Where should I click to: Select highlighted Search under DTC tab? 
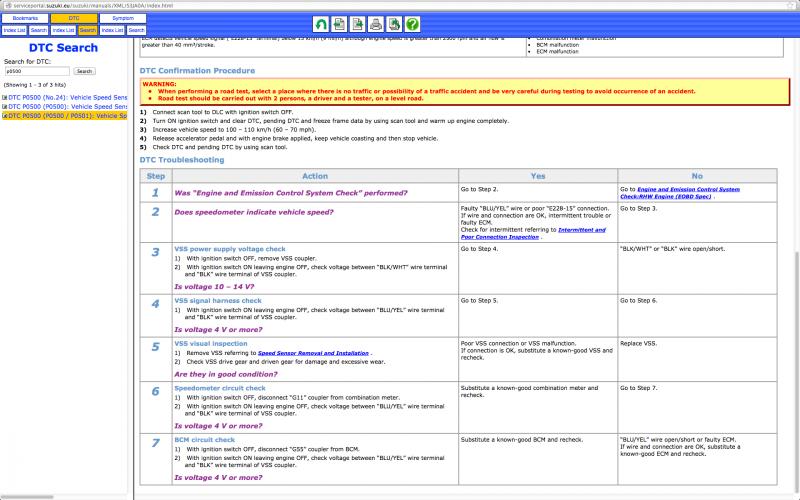(x=87, y=30)
